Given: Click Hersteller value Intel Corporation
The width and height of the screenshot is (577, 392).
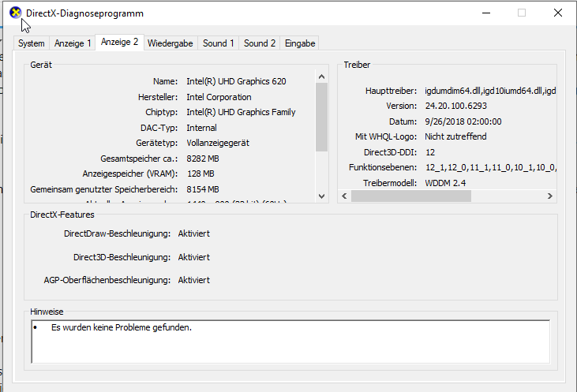Looking at the screenshot, I should (x=219, y=97).
